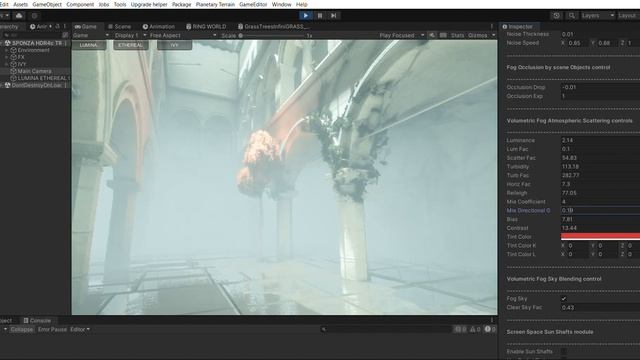640x360 pixels.
Task: Open the Game view mode dropdown
Action: click(x=91, y=36)
